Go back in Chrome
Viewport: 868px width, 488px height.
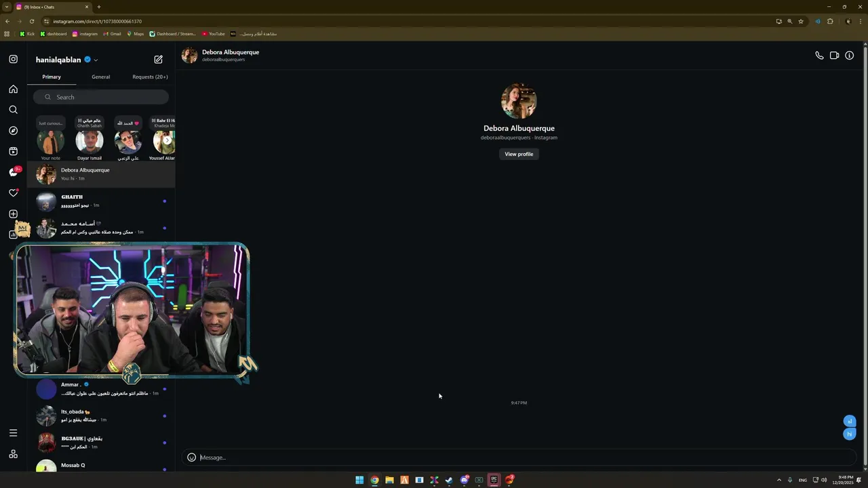coord(7,21)
